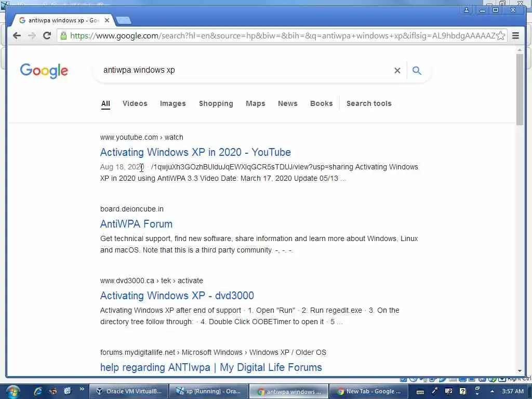
Task: Open the AntiWPA Forum result
Action: click(x=137, y=224)
